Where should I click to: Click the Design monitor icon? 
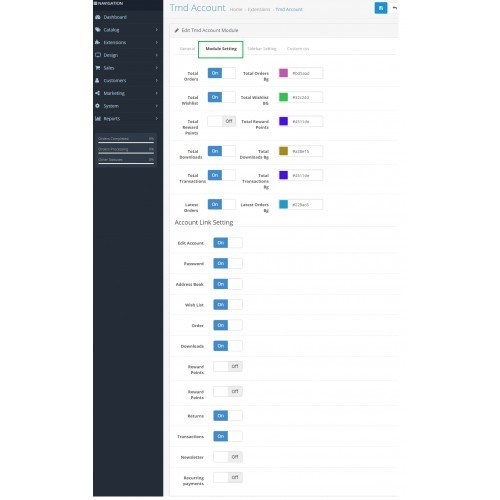click(x=98, y=55)
